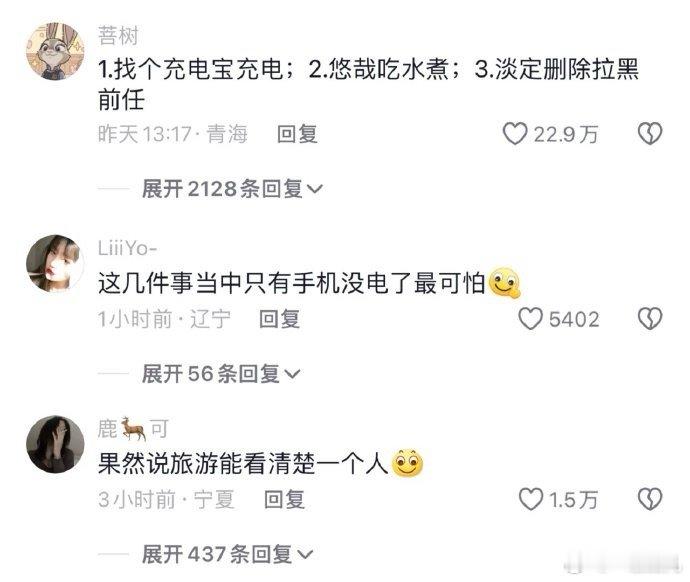Select the comment text about 充电宝充电
Screen dimensions: 690x582
[368, 84]
